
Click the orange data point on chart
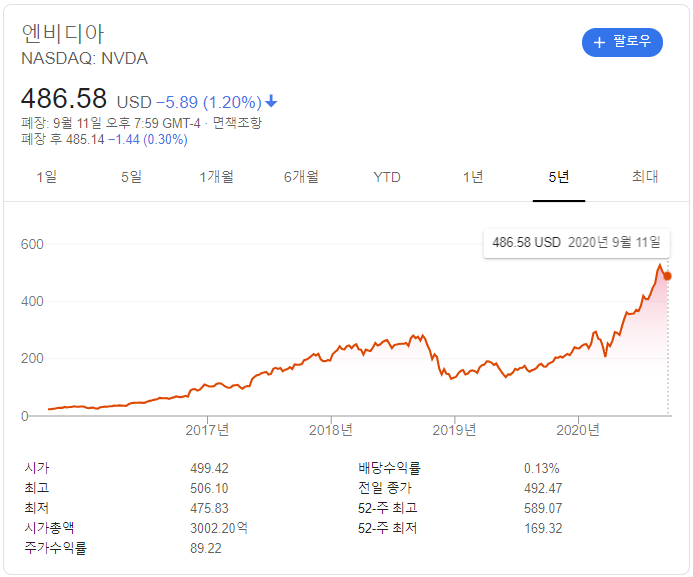coord(667,276)
